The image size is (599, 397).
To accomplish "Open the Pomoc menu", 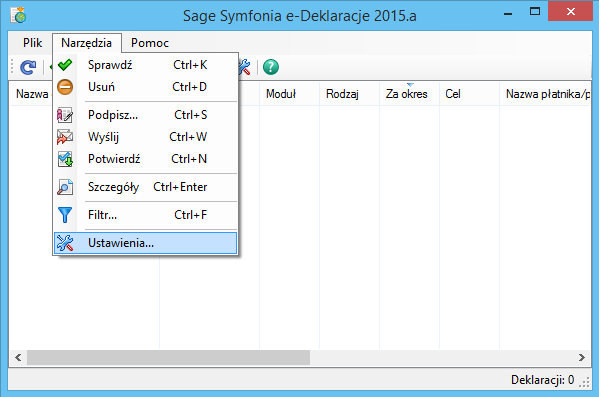I will pyautogui.click(x=150, y=43).
